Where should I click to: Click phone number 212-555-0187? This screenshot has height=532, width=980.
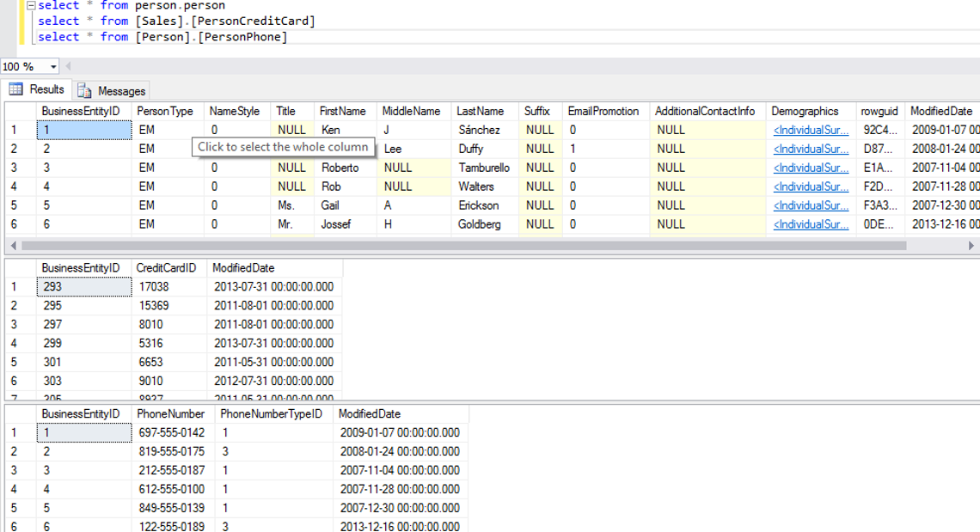click(x=172, y=470)
